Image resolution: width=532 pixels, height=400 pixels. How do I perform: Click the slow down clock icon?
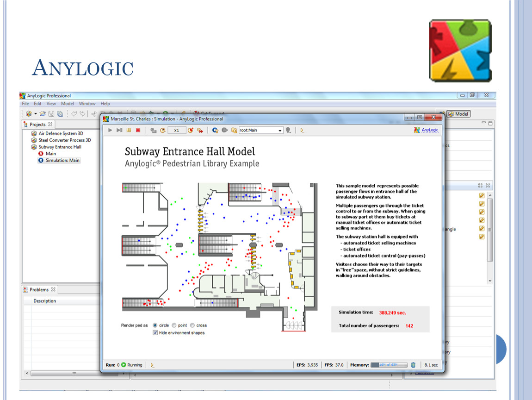click(163, 130)
